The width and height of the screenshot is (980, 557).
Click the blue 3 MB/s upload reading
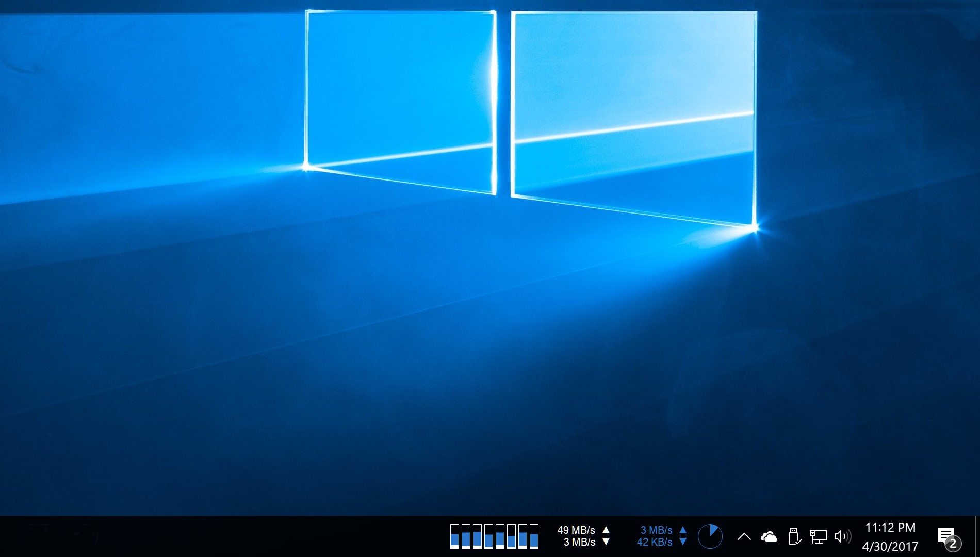(x=656, y=530)
